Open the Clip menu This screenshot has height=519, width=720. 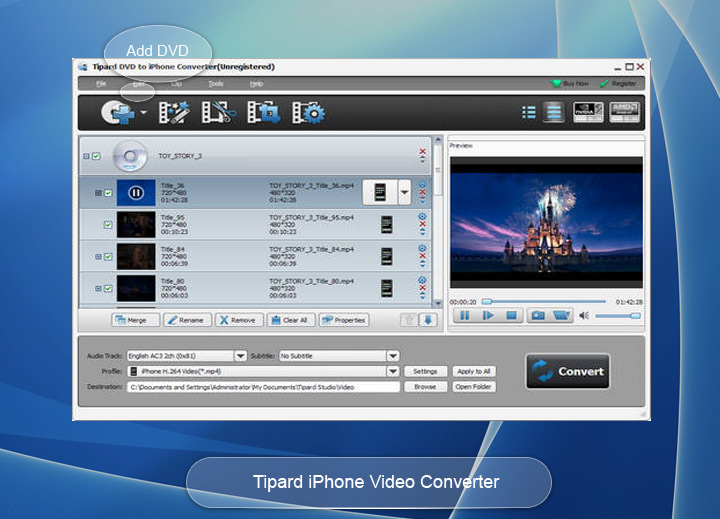176,84
